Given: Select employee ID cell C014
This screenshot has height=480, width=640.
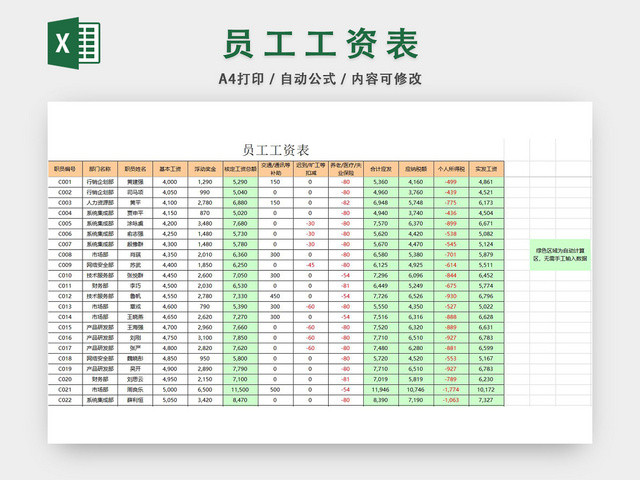Looking at the screenshot, I should (x=65, y=317).
